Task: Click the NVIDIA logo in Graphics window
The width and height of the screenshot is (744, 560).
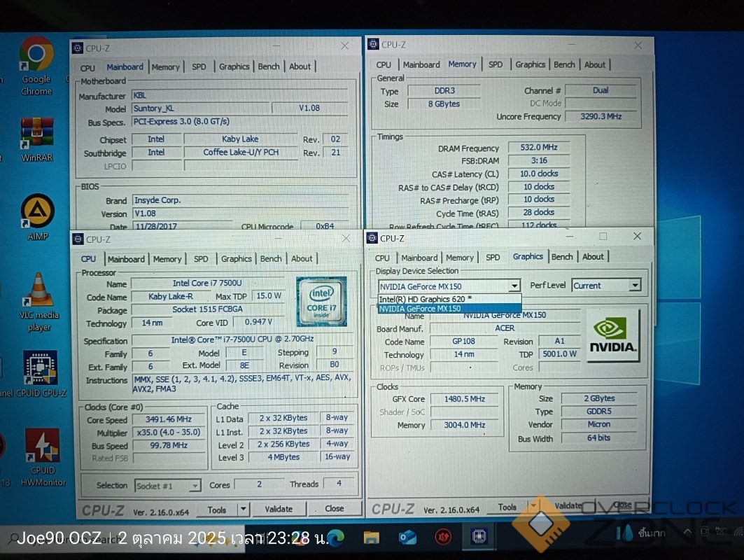Action: pos(613,336)
